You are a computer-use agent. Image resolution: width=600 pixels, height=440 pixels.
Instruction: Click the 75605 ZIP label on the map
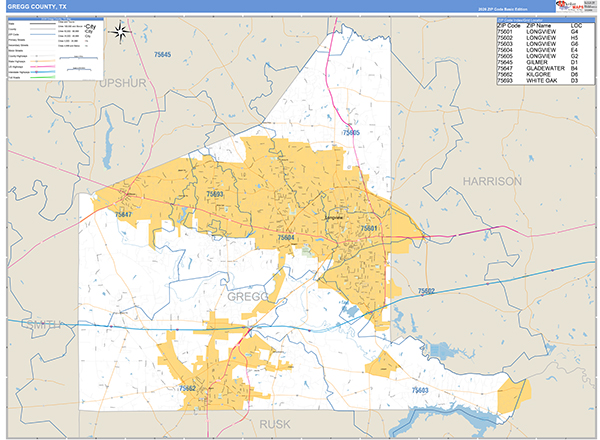[x=351, y=133]
